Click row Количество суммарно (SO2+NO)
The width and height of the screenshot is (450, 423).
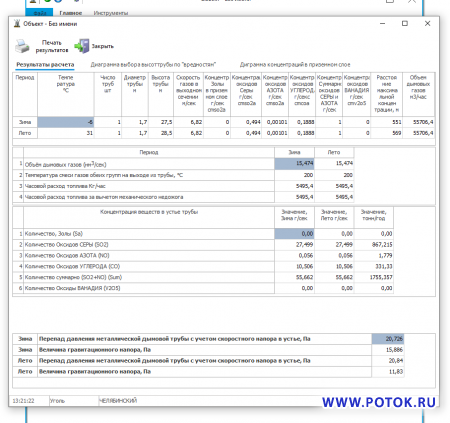tap(203, 277)
